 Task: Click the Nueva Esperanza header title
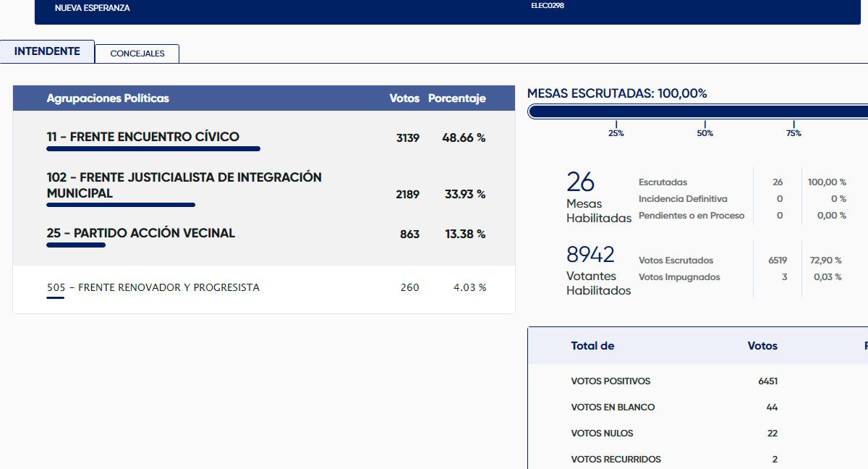[93, 8]
